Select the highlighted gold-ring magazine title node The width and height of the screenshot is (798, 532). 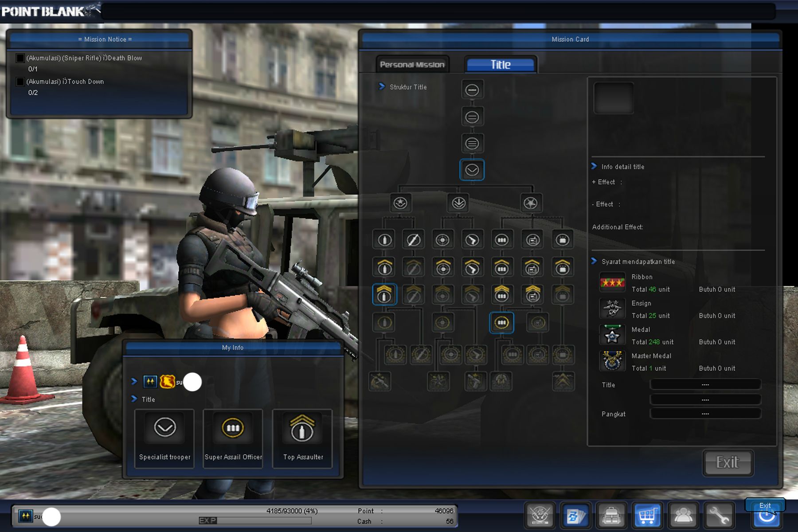[501, 323]
